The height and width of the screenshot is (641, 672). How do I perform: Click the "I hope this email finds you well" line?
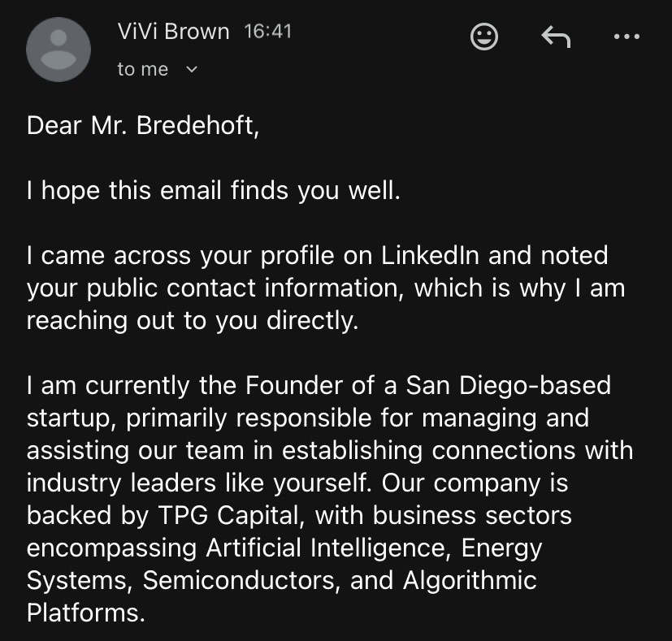213,191
